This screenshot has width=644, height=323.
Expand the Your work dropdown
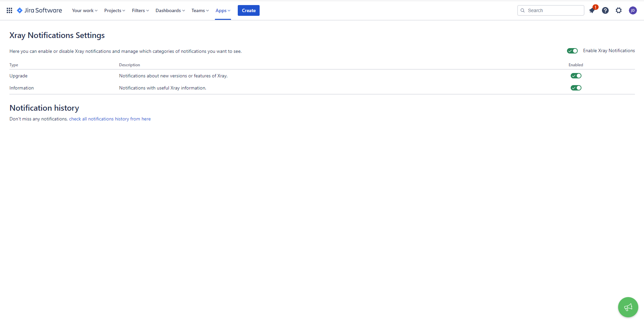click(x=85, y=10)
